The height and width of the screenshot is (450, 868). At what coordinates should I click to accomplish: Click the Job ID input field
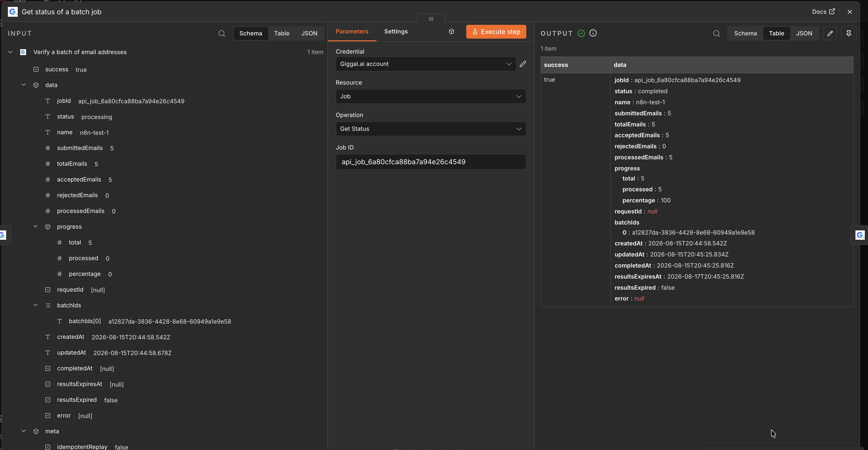[431, 162]
